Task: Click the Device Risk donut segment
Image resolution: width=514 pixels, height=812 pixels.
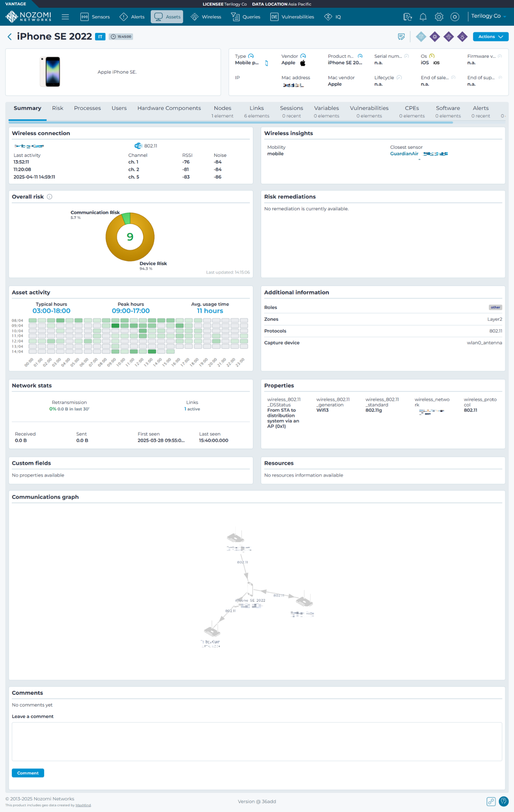Action: (x=130, y=255)
